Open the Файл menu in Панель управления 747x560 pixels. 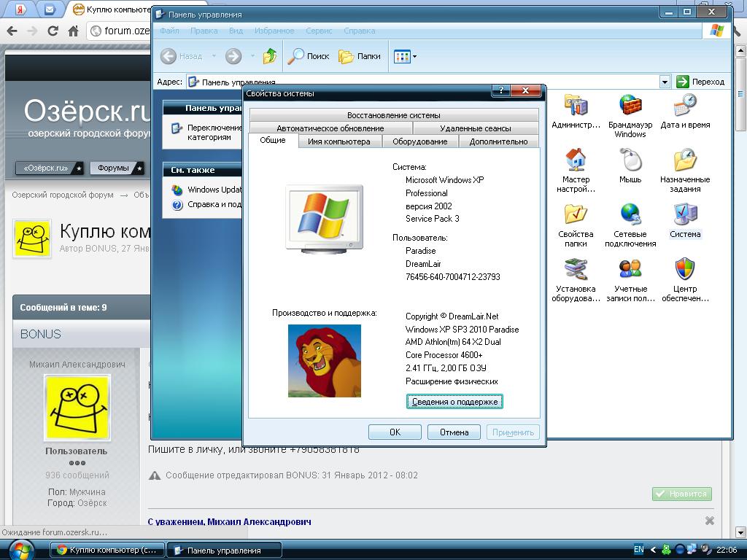point(169,31)
